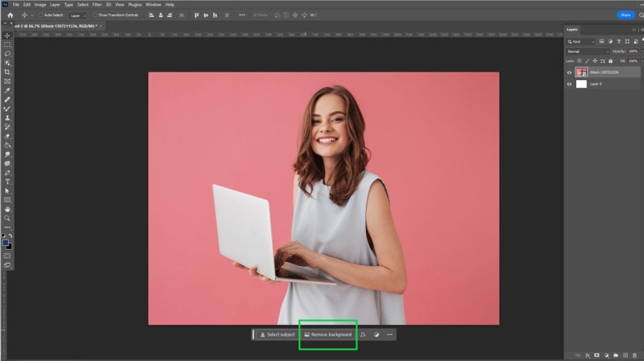644x361 pixels.
Task: Select the Frame tool
Action: coord(8,81)
